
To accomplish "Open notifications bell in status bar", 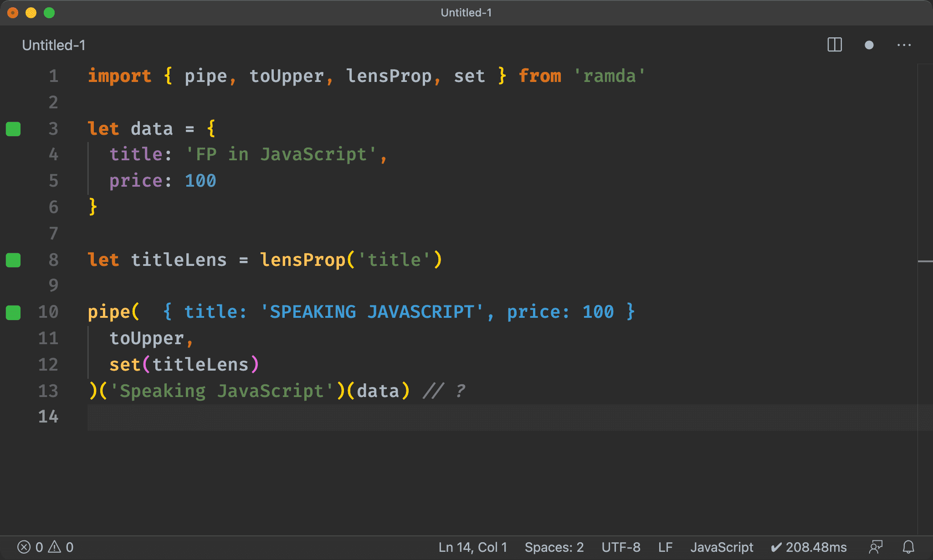I will [x=908, y=547].
